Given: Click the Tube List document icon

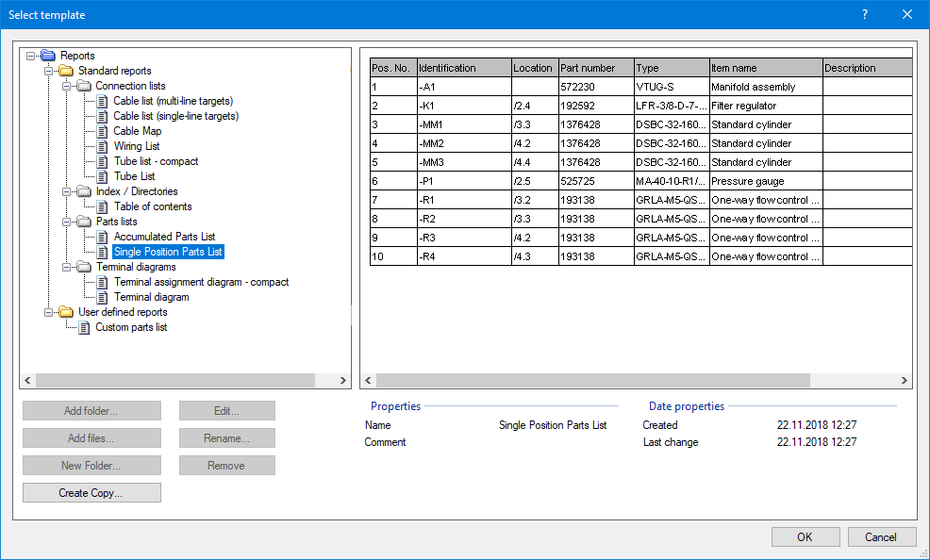Looking at the screenshot, I should coord(102,176).
